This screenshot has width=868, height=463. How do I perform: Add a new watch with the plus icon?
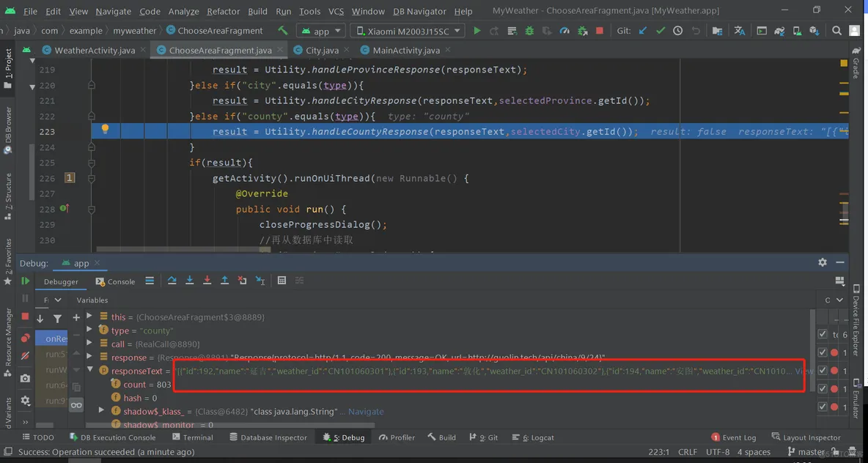coord(76,318)
